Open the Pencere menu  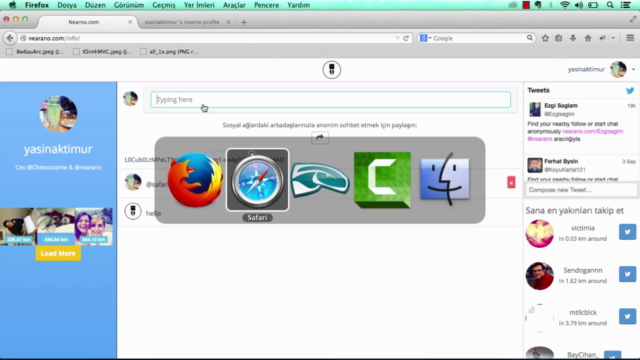pos(267,5)
